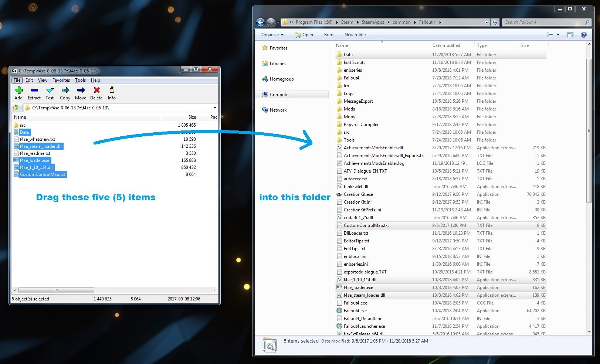
Task: Select the src folder in 7-Zip
Action: [23, 125]
